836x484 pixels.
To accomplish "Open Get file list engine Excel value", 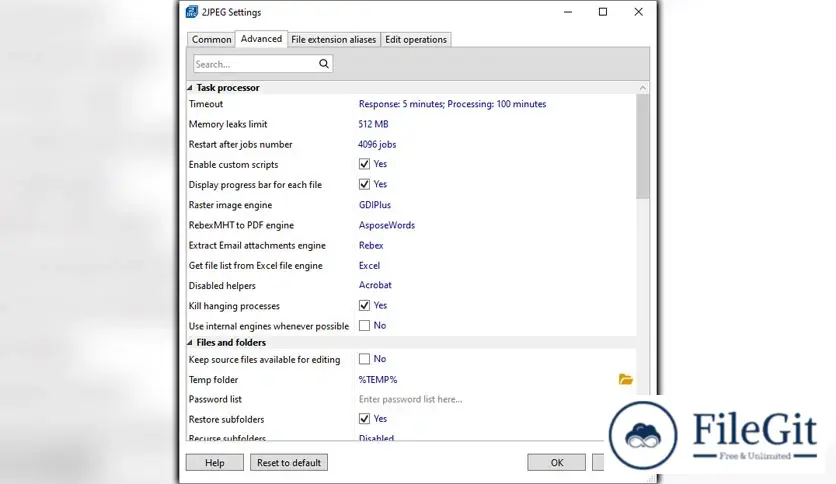I will [369, 265].
